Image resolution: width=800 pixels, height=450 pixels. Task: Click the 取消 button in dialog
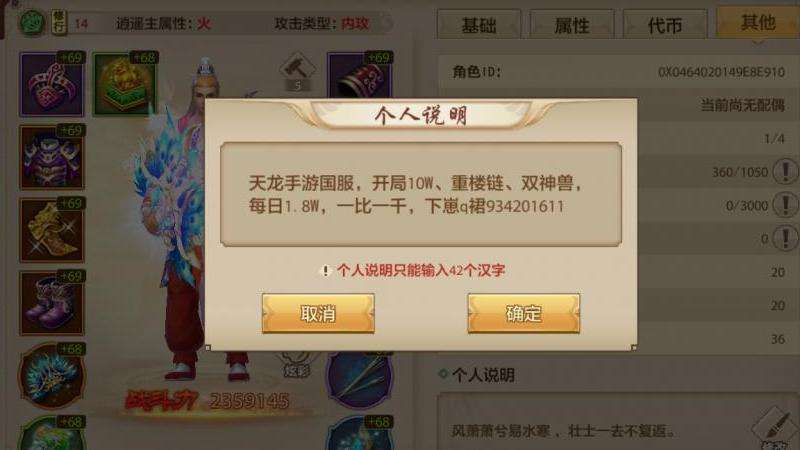pos(318,313)
